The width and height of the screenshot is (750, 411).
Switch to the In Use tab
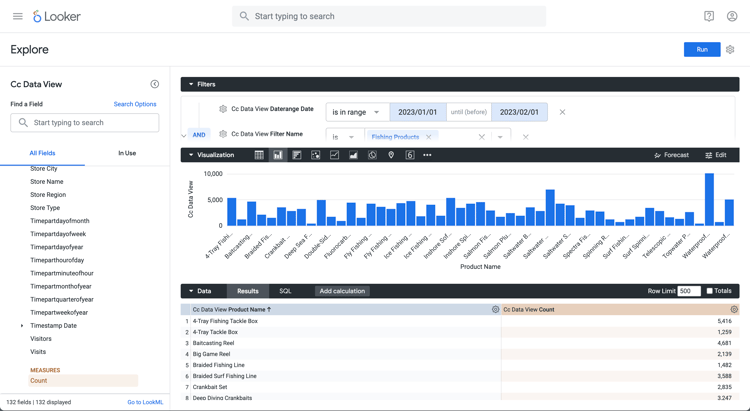(x=127, y=153)
